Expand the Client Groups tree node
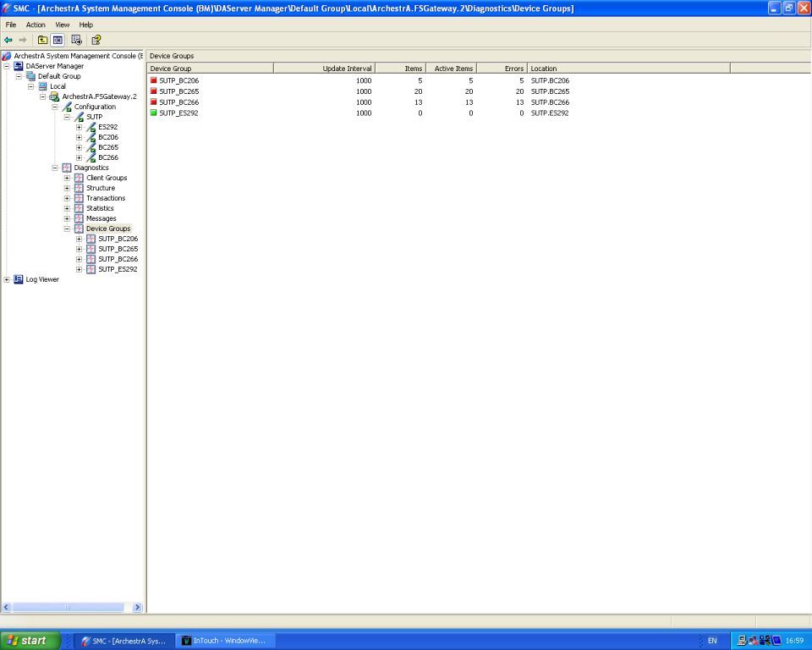 [68, 178]
